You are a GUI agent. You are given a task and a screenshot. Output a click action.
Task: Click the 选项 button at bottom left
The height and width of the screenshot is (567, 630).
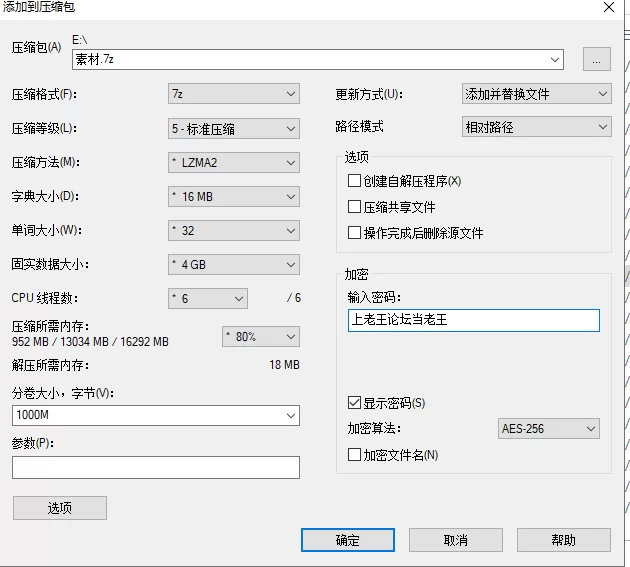tap(59, 508)
